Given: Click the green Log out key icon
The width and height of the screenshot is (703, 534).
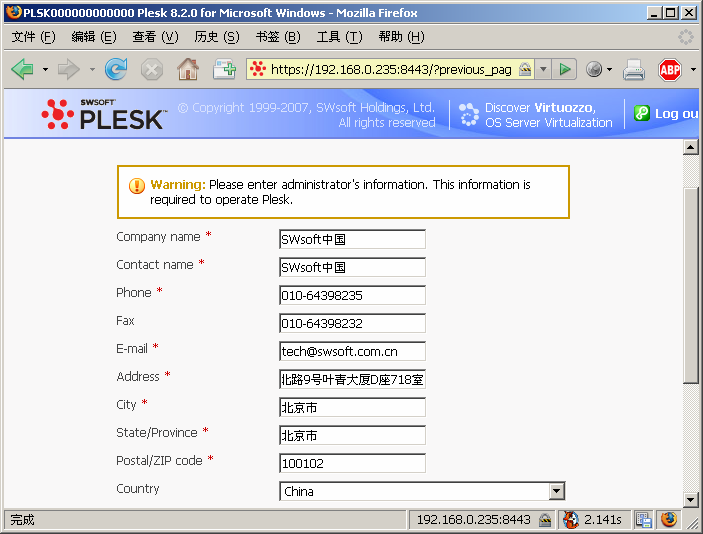Looking at the screenshot, I should point(642,113).
